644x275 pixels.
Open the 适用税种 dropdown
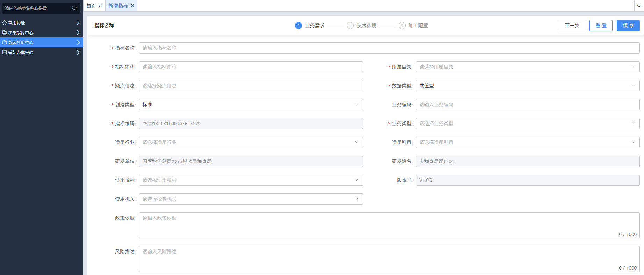(251, 180)
